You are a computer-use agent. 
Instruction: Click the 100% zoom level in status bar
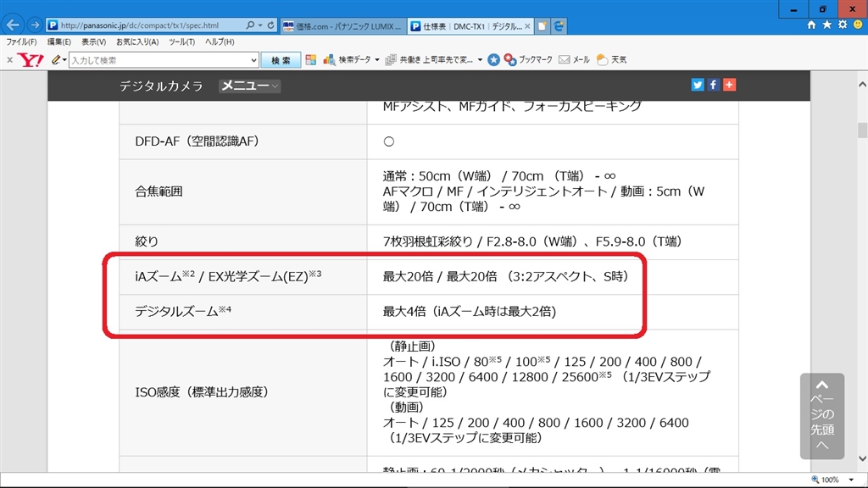[x=829, y=480]
